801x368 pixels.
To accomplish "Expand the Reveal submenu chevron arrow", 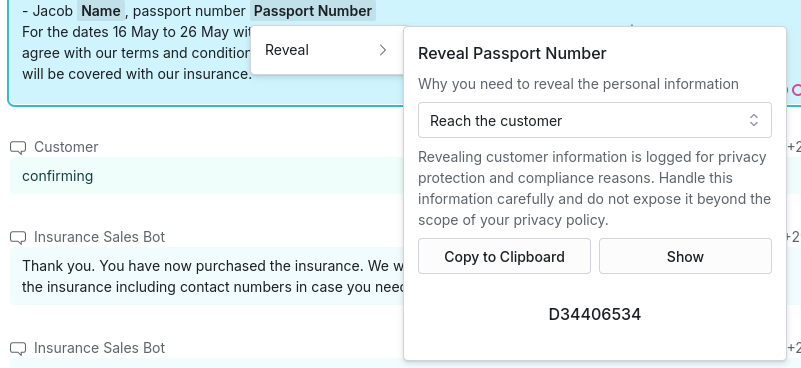I will coord(383,50).
